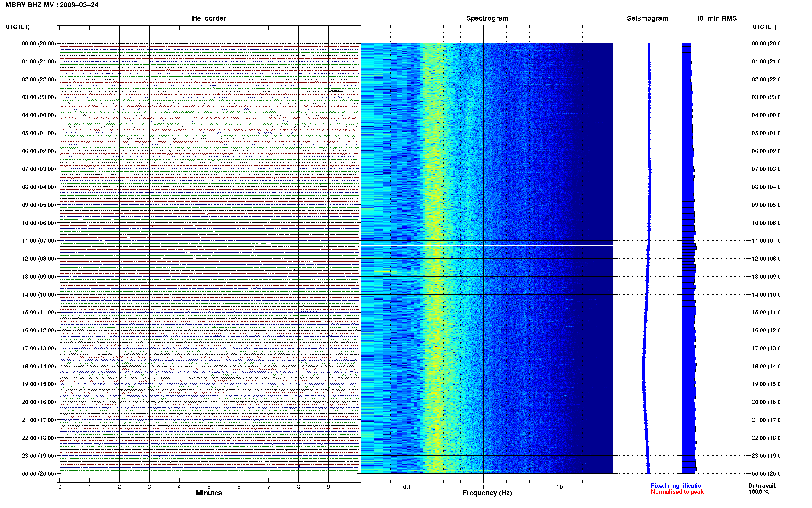Screen dimensions: 812x508
Task: Click left axis label '05:00 (01:00)'
Action: (39, 133)
